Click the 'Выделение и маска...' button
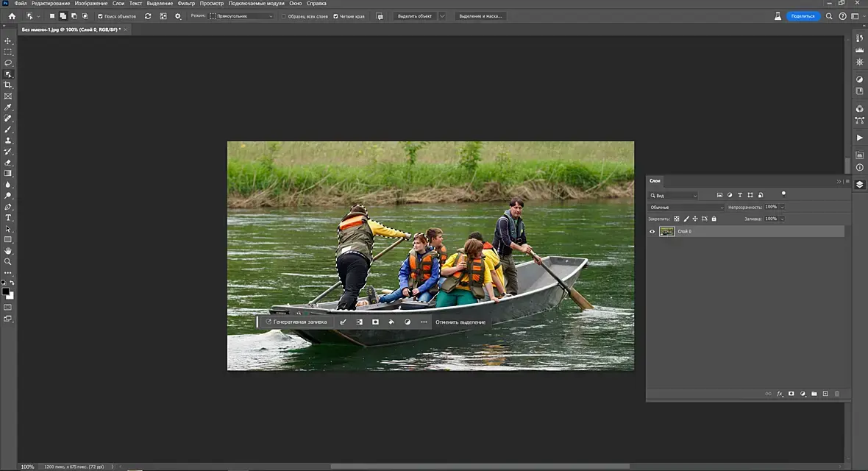This screenshot has height=471, width=868. 480,16
